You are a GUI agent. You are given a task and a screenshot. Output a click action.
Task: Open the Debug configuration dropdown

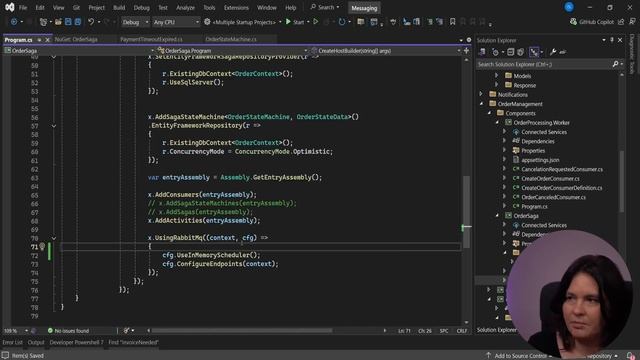pyautogui.click(x=135, y=22)
